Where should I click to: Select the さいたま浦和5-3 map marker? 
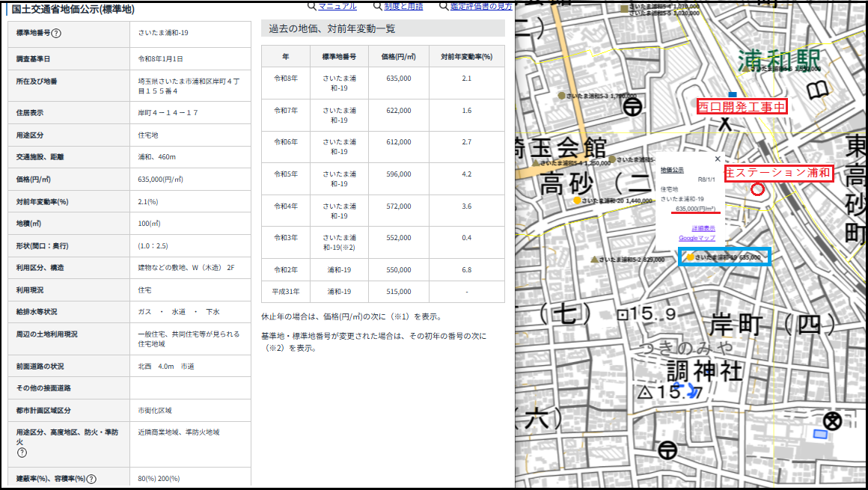[561, 96]
